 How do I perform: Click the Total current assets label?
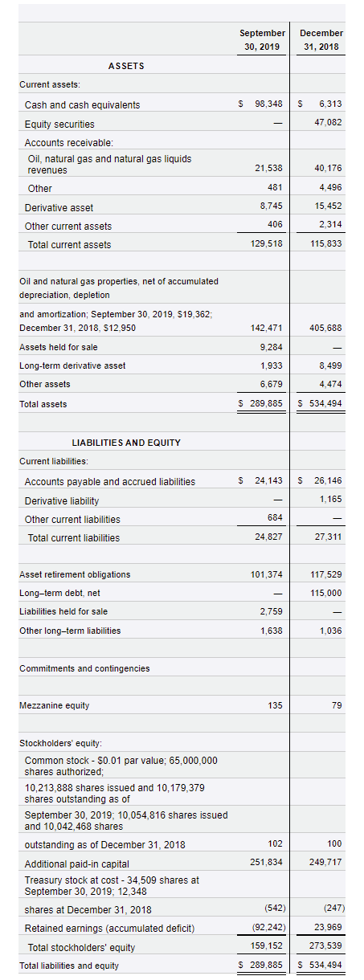[69, 245]
